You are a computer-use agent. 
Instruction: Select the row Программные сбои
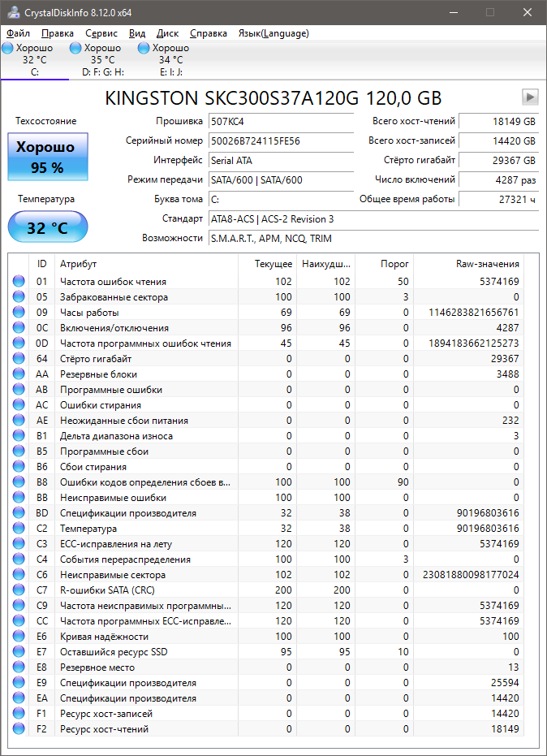266,451
